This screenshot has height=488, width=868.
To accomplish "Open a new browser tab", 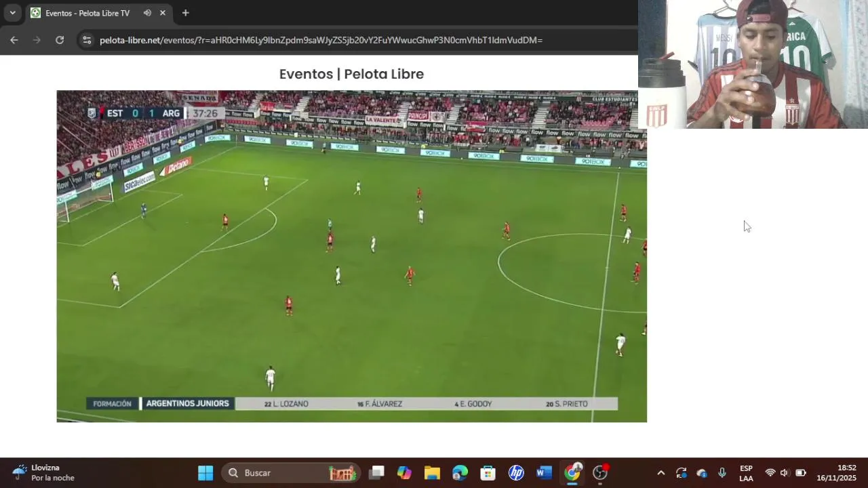I will (x=185, y=13).
